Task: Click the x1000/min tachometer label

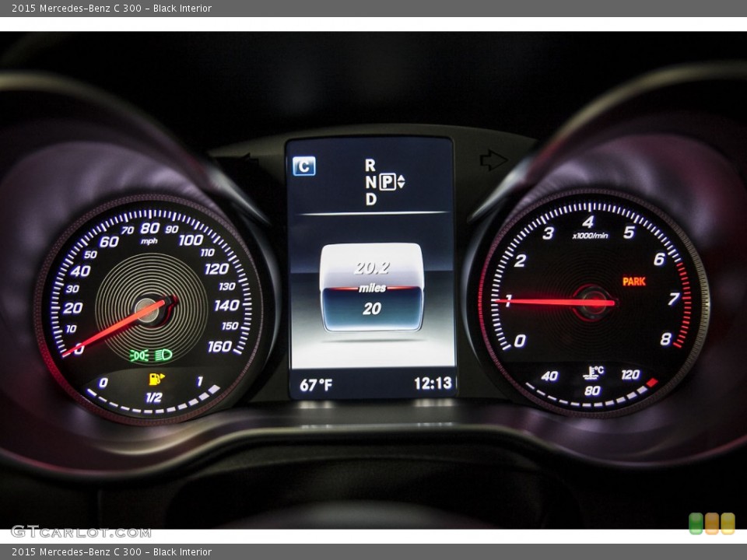Action: 590,235
